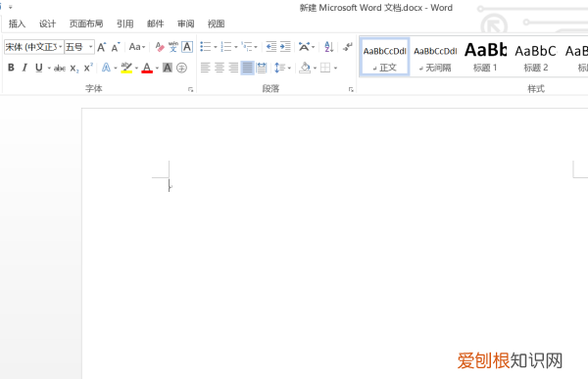The width and height of the screenshot is (588, 379).
Task: Apply 无间隔 style
Action: click(435, 57)
